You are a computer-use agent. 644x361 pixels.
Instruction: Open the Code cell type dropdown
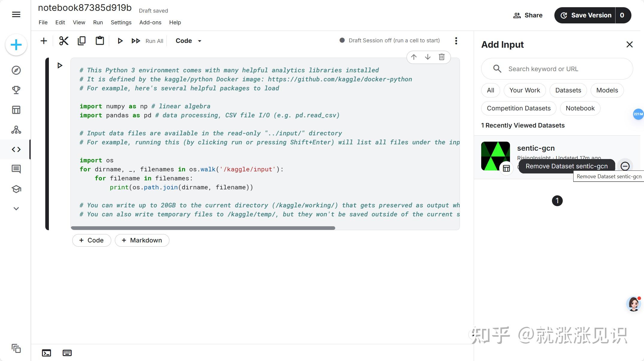pyautogui.click(x=188, y=41)
